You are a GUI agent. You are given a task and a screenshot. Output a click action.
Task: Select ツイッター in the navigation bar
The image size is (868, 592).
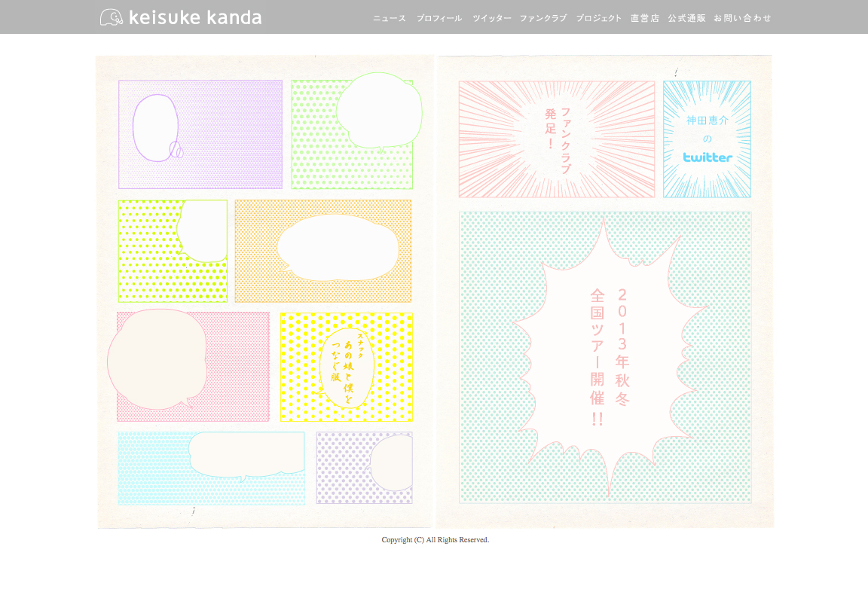click(x=491, y=18)
